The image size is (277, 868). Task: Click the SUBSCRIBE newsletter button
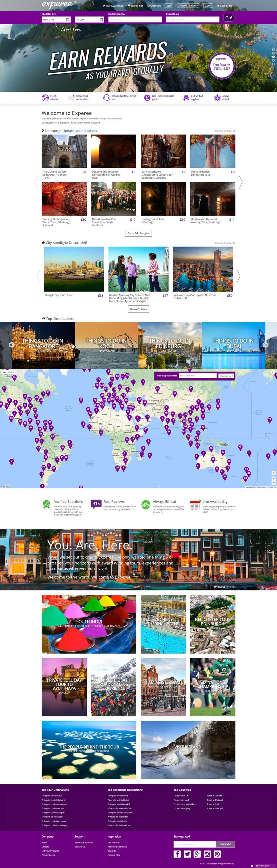(225, 844)
